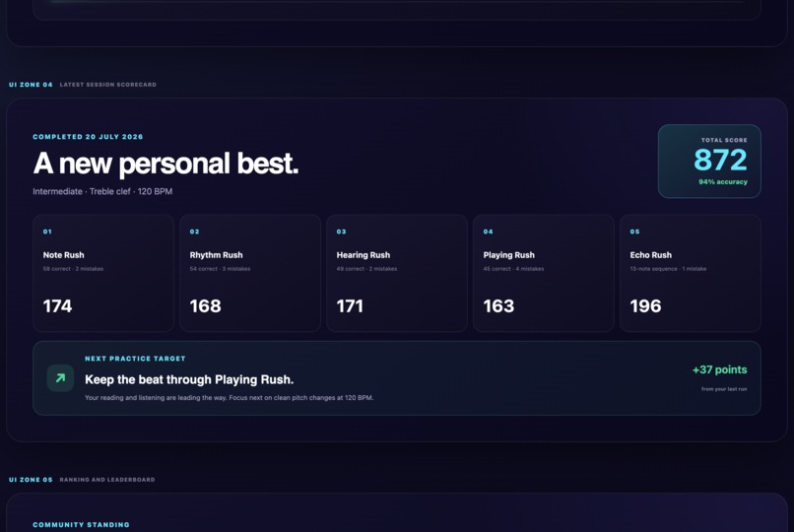
Task: Select the Echo Rush score card
Action: [691, 273]
